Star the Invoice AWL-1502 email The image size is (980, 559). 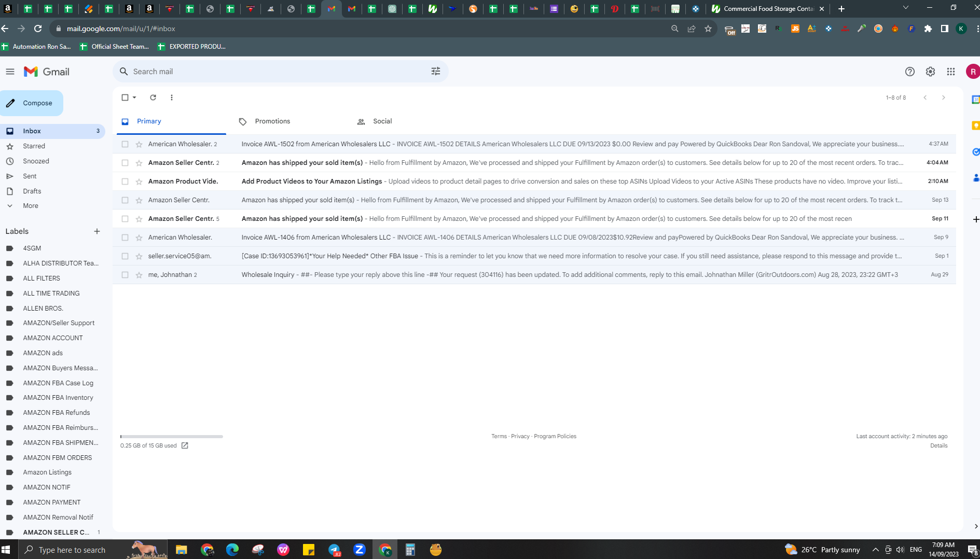point(139,144)
